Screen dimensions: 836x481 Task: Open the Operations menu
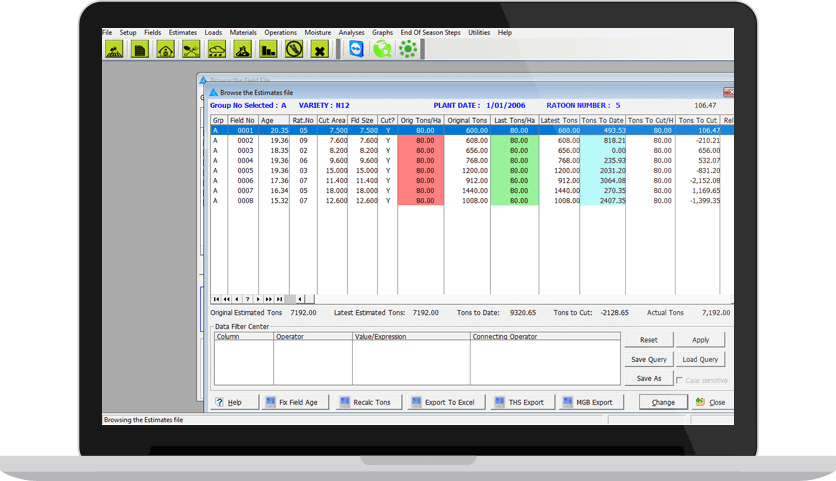280,33
